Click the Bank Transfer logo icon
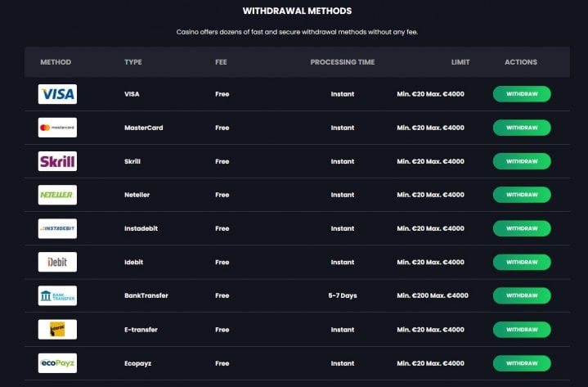Image resolution: width=588 pixels, height=387 pixels. (x=57, y=296)
